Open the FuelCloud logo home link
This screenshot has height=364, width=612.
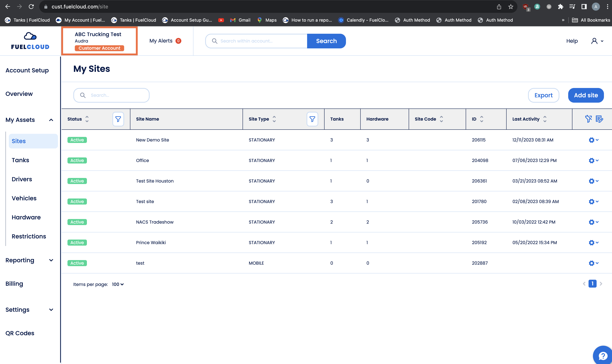tap(30, 41)
